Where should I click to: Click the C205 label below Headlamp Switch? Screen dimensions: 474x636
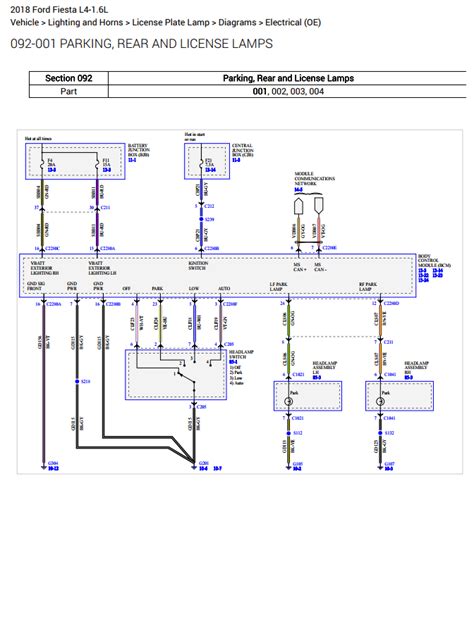(x=202, y=407)
